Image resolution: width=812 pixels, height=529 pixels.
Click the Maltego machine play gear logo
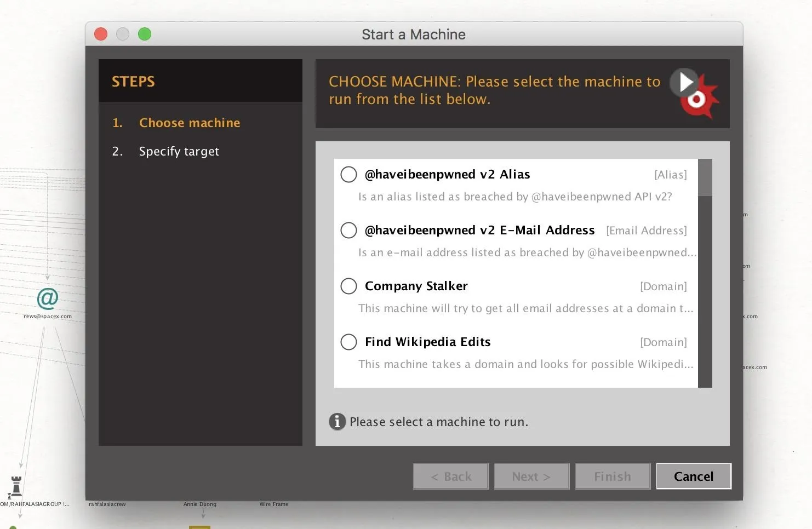pos(694,93)
